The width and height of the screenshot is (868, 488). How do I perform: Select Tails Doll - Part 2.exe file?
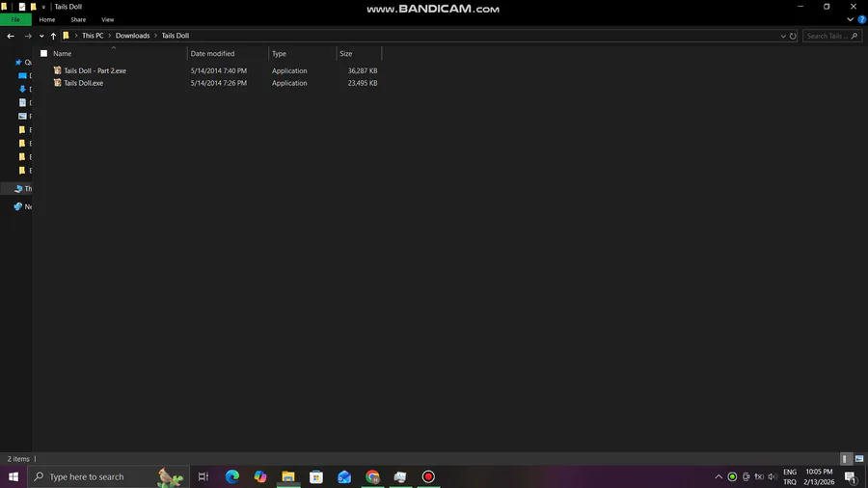95,70
